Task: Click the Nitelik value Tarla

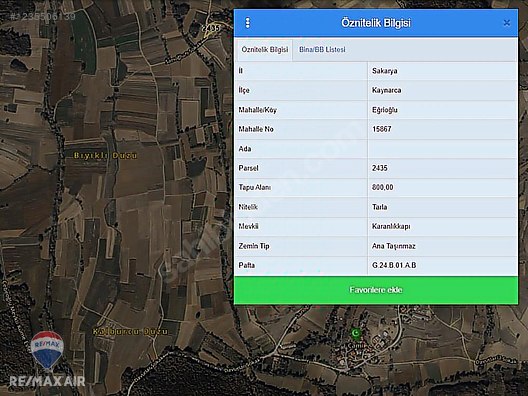Action: click(x=380, y=207)
